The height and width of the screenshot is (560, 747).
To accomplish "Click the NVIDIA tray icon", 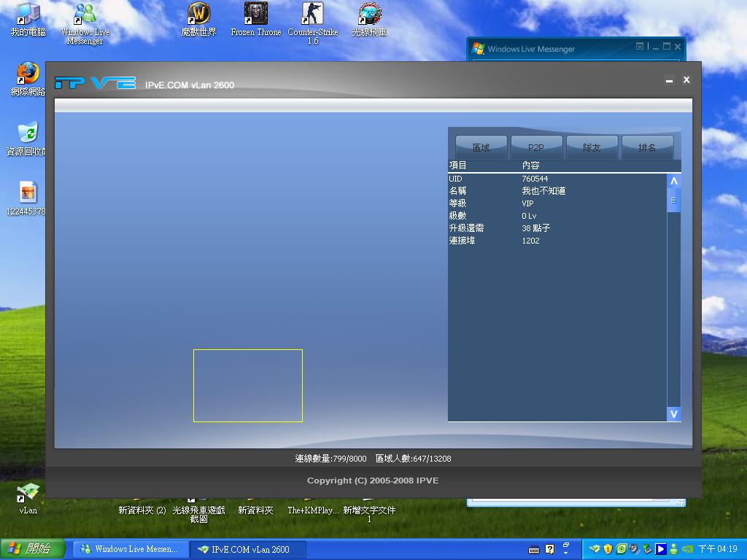I will pos(687,549).
